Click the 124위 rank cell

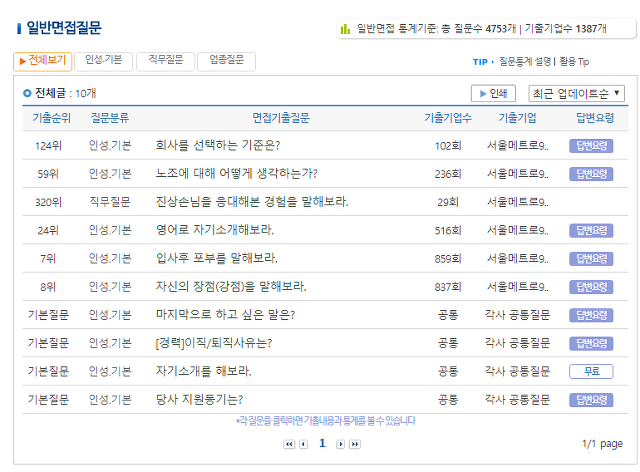tap(48, 146)
